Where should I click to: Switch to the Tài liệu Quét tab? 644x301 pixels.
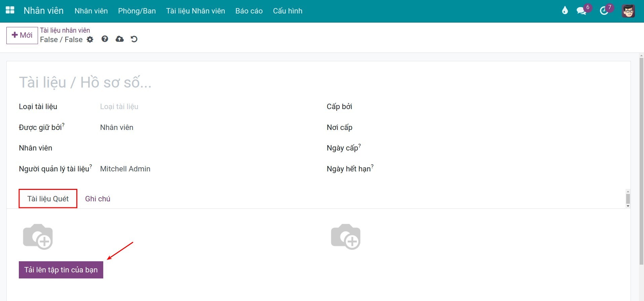(x=48, y=199)
